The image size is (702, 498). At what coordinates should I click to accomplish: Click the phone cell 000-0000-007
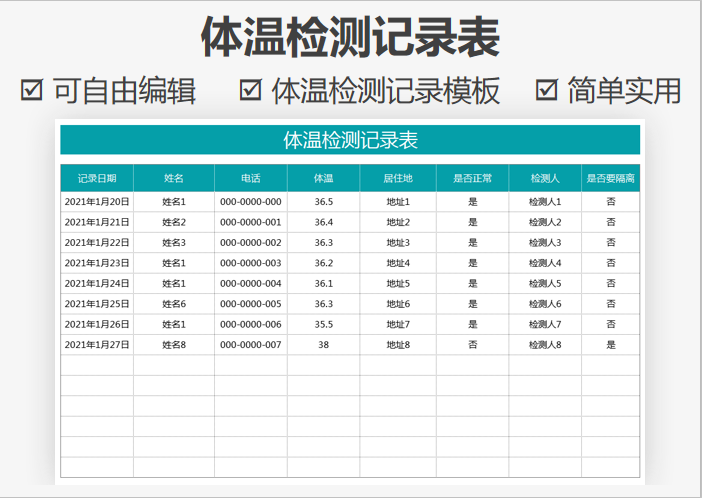click(x=251, y=345)
